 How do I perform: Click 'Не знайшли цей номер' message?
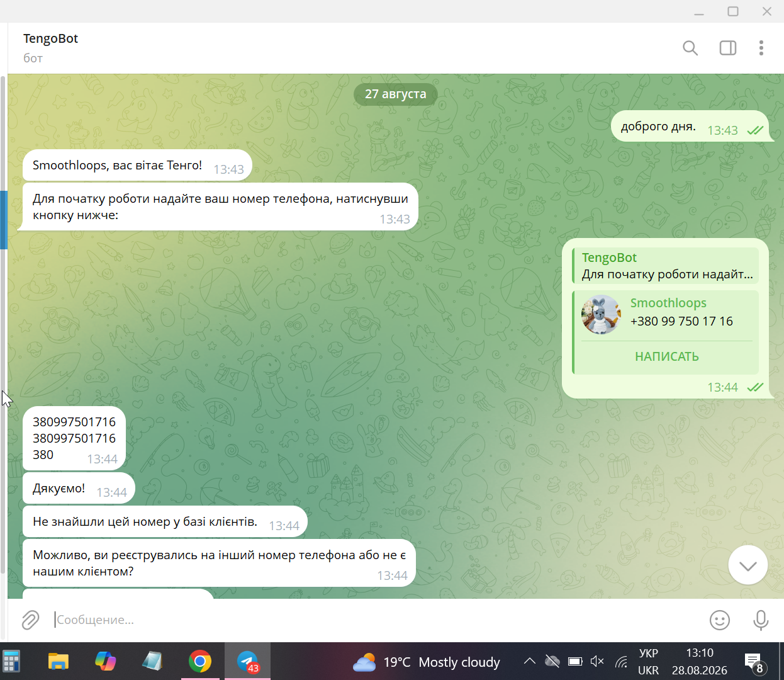(165, 522)
